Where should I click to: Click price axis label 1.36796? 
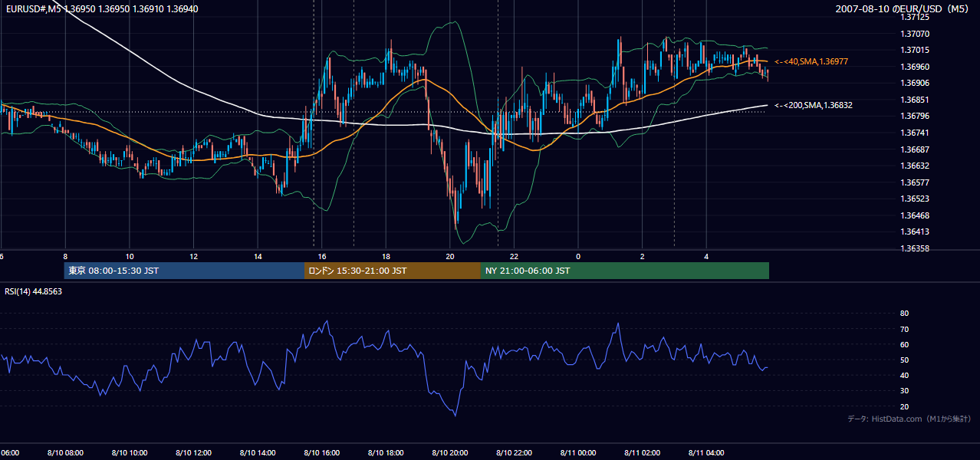pos(915,116)
